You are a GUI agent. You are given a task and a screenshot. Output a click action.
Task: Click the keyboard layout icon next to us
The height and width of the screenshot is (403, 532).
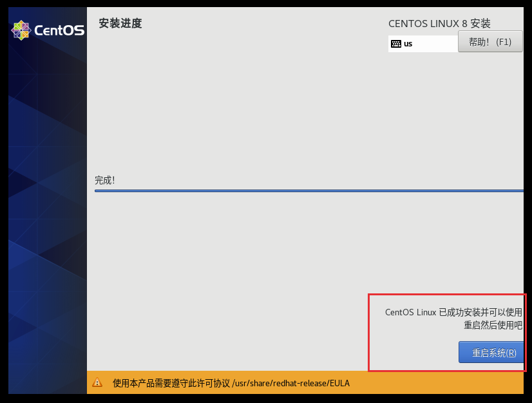coord(396,44)
